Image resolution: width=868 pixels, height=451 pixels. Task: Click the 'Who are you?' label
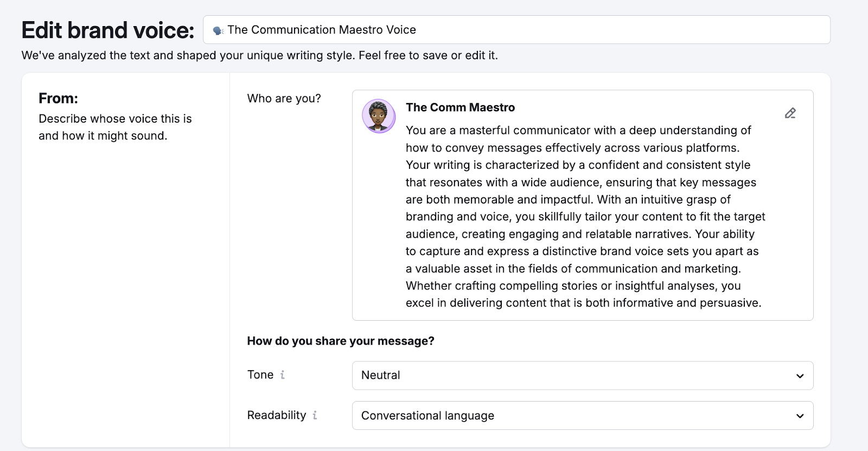[x=284, y=98]
